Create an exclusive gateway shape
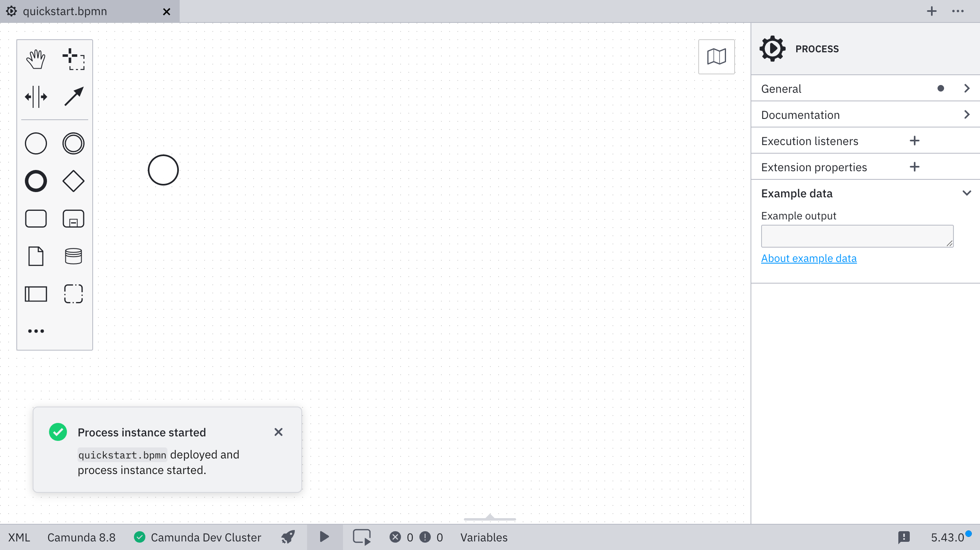The width and height of the screenshot is (980, 550). click(73, 181)
